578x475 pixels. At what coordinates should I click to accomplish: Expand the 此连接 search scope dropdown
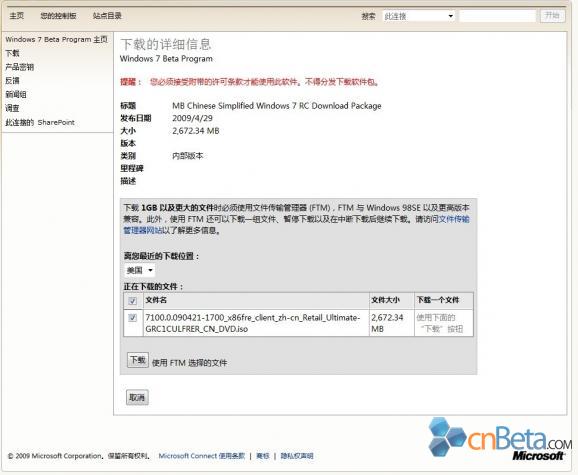419,16
